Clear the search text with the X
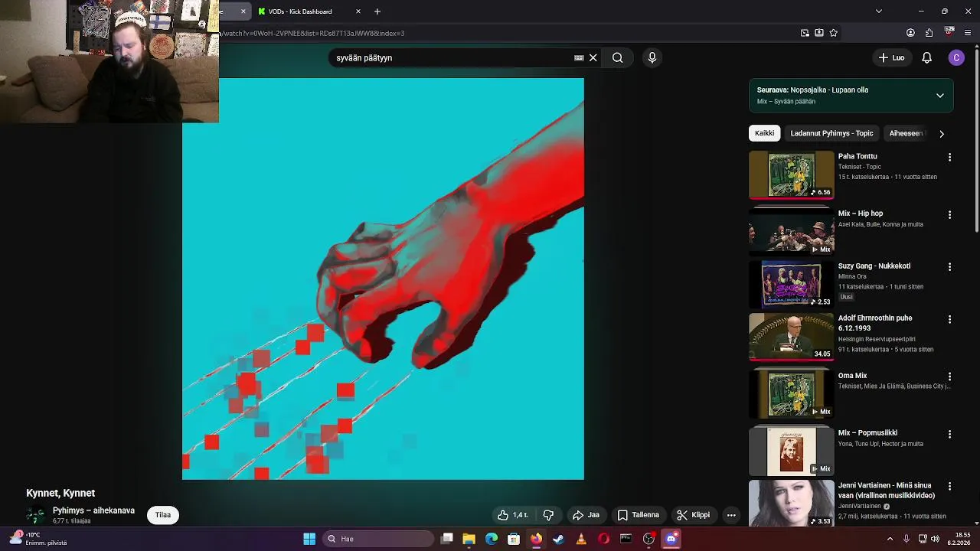The height and width of the screenshot is (551, 980). (593, 57)
